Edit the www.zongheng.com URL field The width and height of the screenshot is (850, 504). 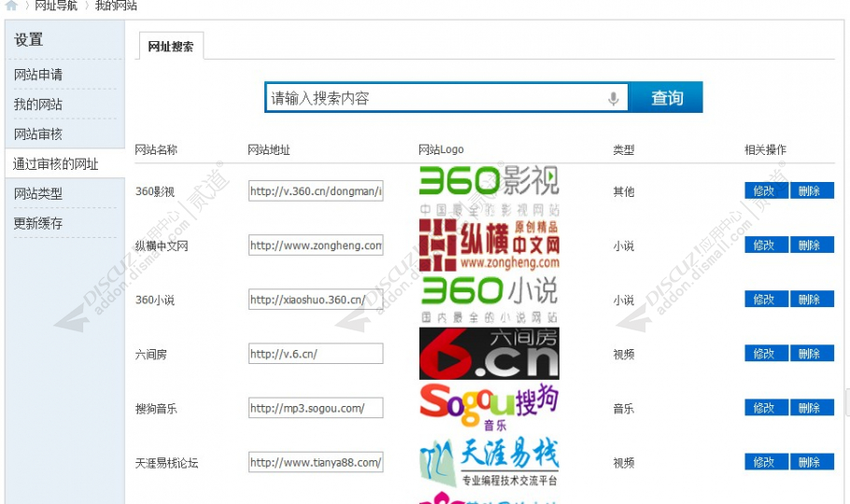click(x=316, y=245)
